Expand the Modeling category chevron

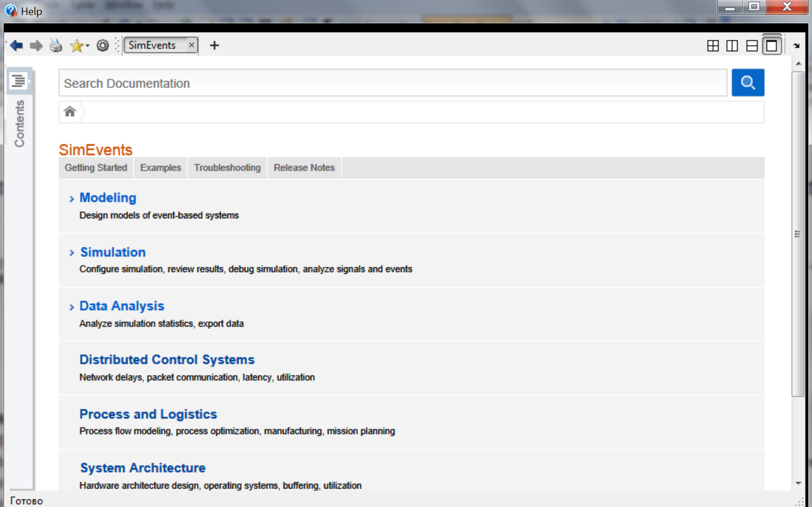(72, 199)
